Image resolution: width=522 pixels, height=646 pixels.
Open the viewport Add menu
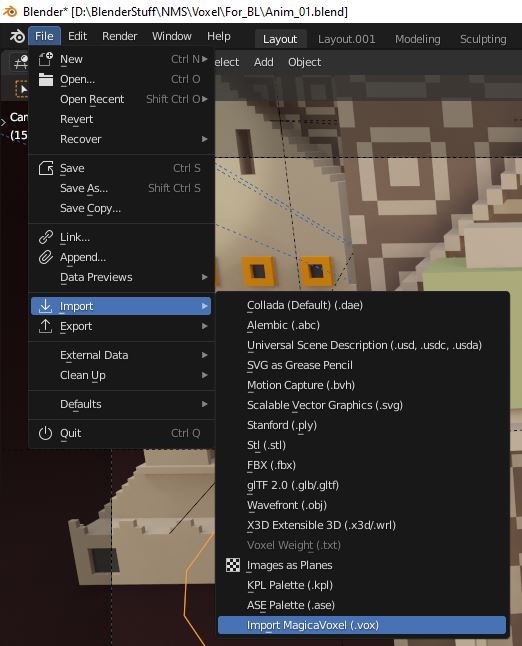[x=264, y=62]
